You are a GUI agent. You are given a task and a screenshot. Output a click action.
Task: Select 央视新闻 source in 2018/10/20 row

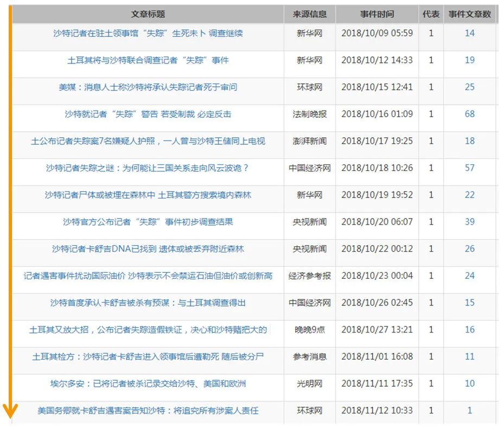coord(310,222)
